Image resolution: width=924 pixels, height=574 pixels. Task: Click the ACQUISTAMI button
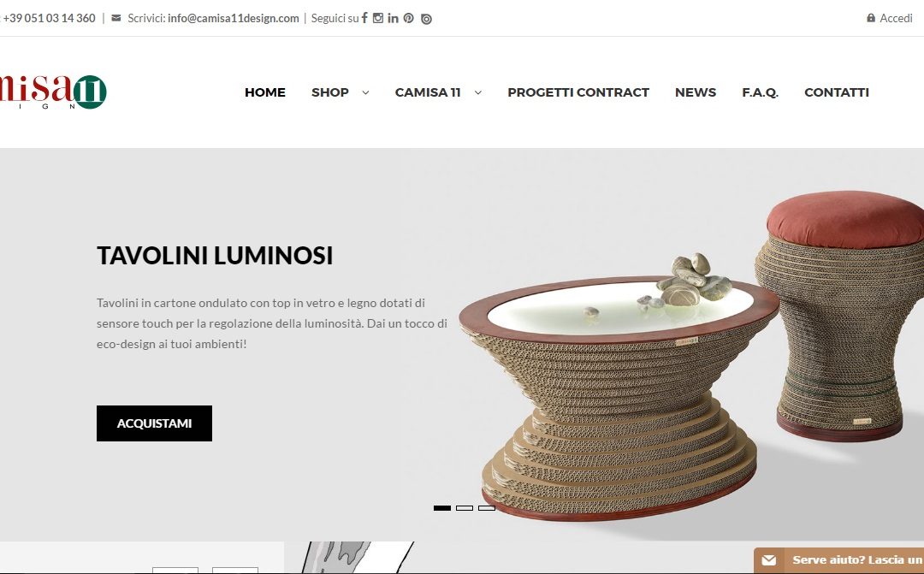pyautogui.click(x=154, y=423)
